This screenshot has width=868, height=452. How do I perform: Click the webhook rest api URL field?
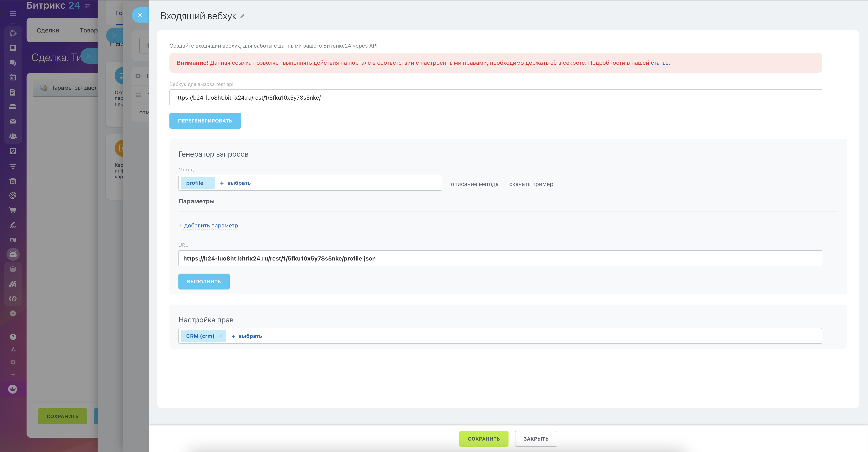point(495,97)
